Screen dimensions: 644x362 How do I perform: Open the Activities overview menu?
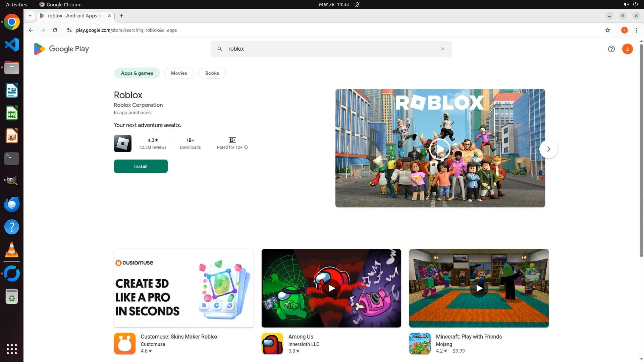[16, 4]
